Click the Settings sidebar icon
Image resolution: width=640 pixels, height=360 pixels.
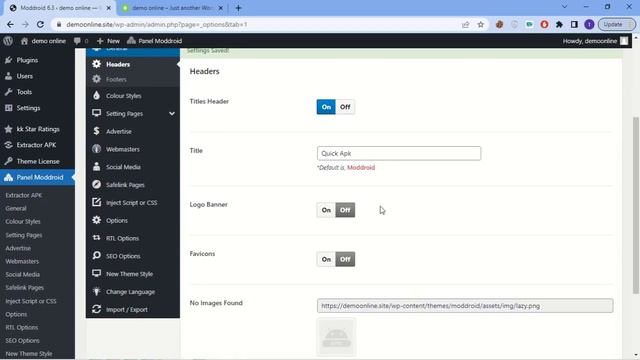pos(8,108)
